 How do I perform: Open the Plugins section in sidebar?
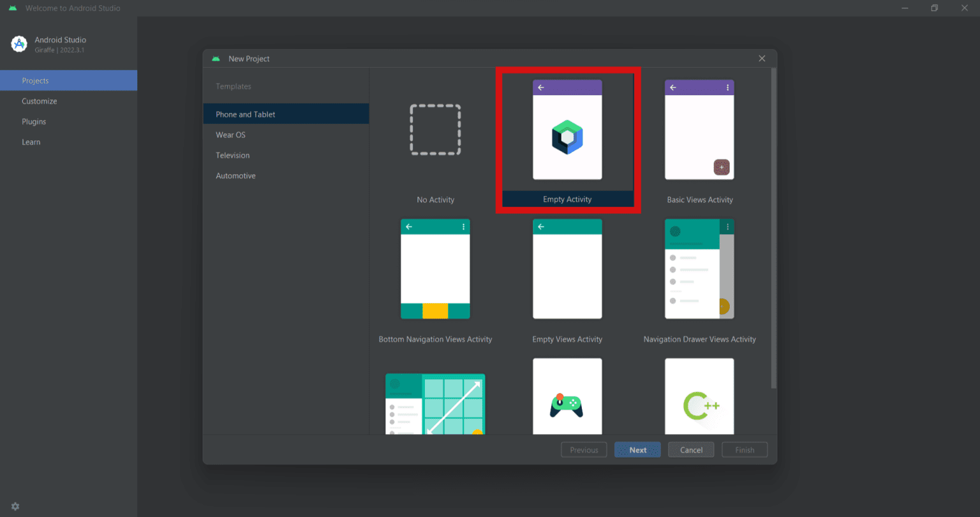click(x=68, y=121)
